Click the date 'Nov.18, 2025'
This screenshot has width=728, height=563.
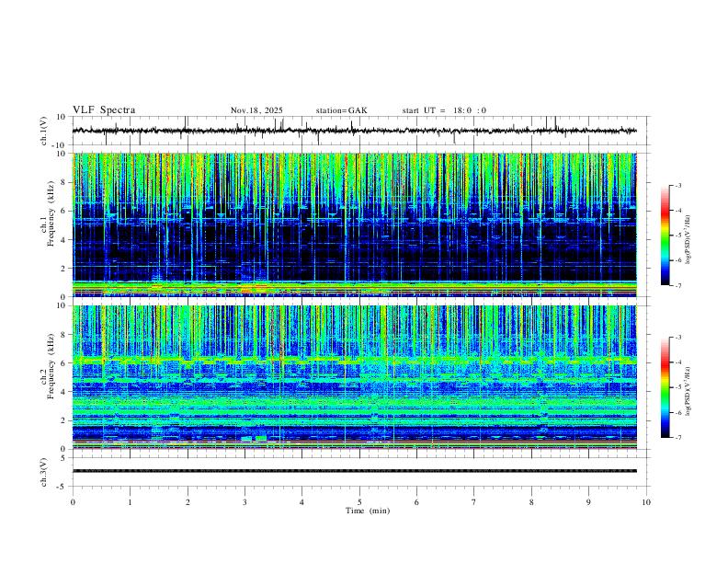(256, 110)
